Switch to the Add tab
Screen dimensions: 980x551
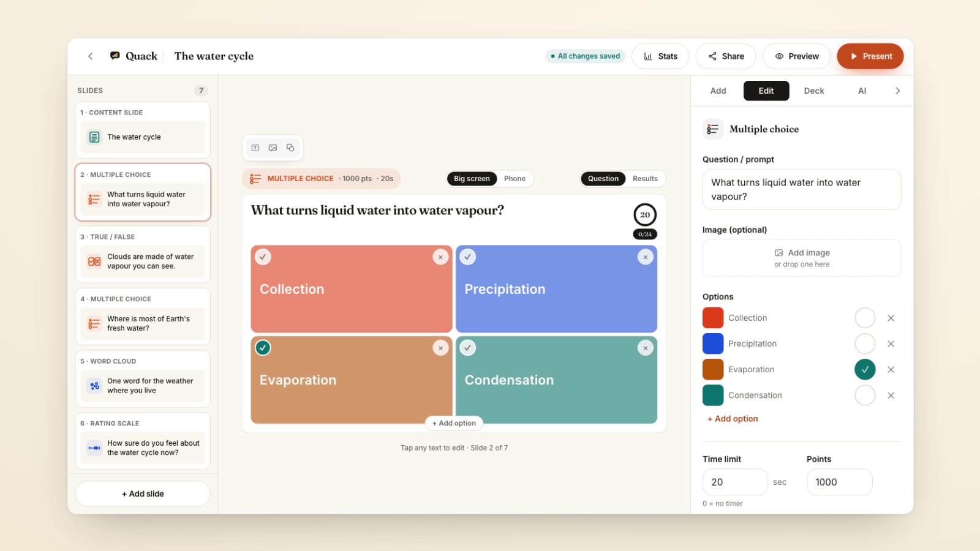pyautogui.click(x=718, y=91)
